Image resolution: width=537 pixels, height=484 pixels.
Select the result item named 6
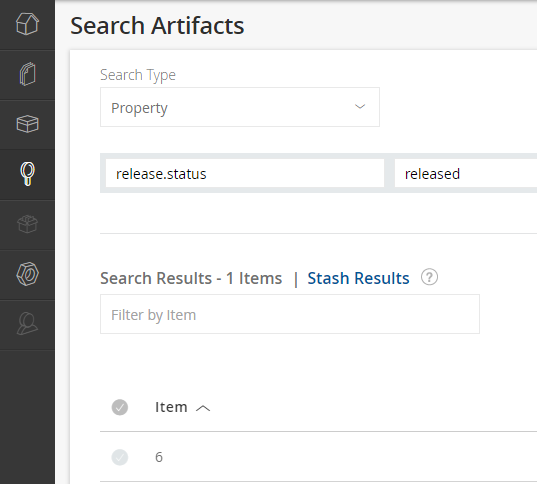pyautogui.click(x=159, y=457)
